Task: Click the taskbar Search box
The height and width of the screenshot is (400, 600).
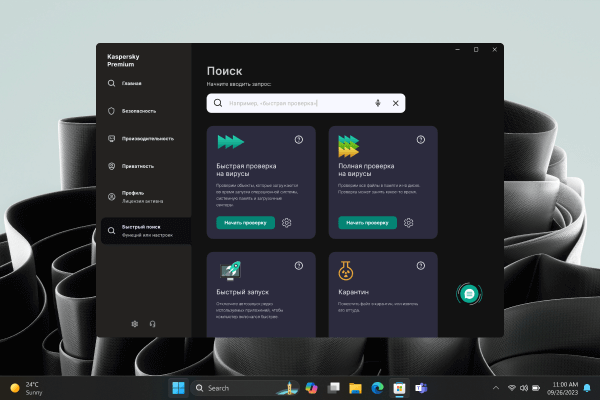Action: tap(245, 388)
